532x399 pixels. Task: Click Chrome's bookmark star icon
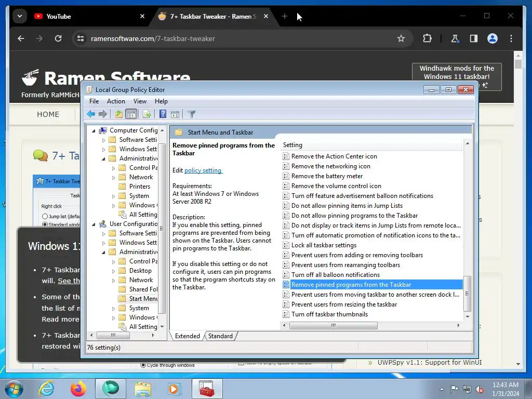401,38
